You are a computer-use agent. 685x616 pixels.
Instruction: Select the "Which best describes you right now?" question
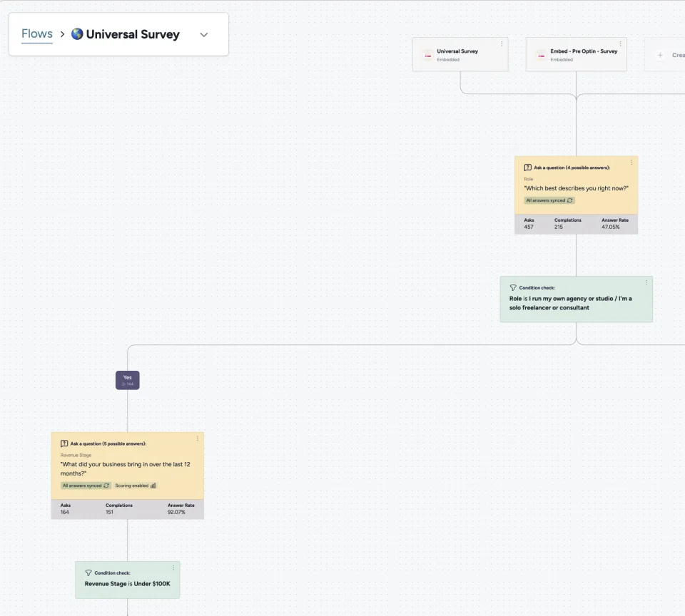(x=577, y=188)
